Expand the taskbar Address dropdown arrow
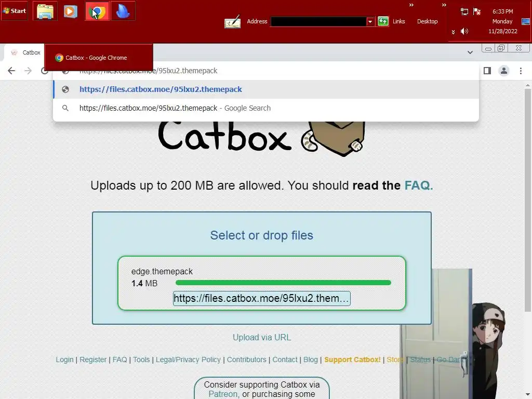 tap(370, 21)
